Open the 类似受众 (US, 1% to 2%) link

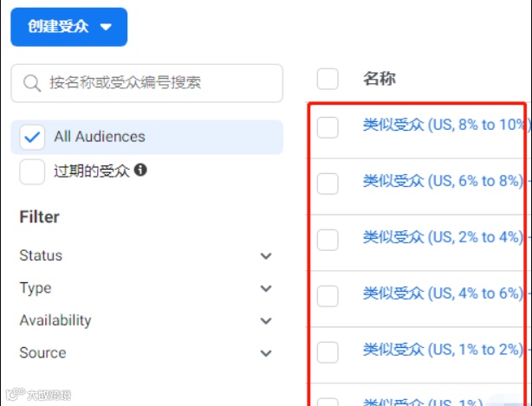443,350
